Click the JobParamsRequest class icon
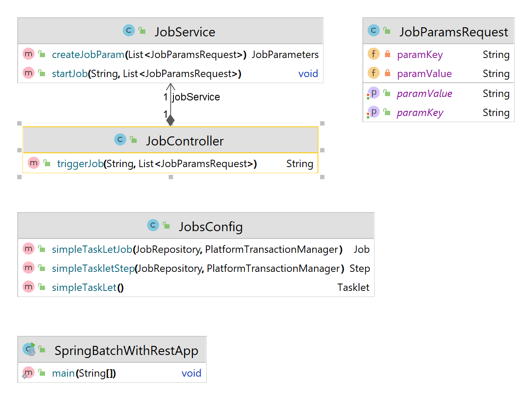This screenshot has width=532, height=400. pyautogui.click(x=373, y=30)
